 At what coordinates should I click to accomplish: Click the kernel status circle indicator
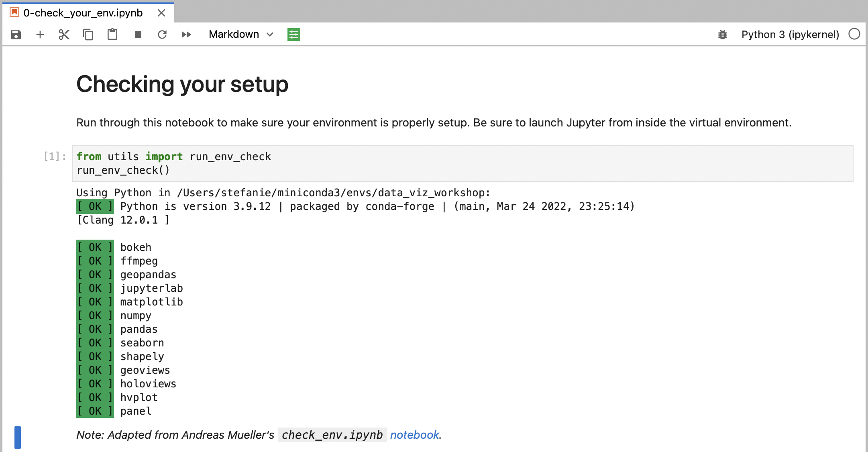point(854,34)
